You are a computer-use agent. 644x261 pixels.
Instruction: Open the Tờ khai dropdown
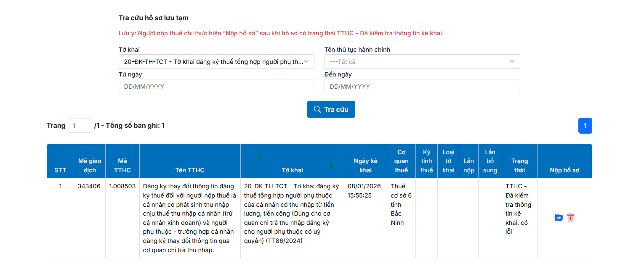216,62
